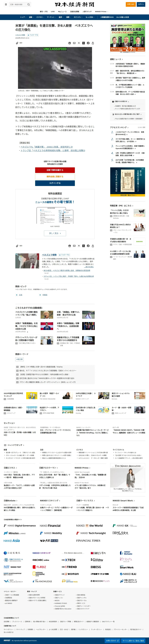
Task: Click the orange お申し込み button
Action: 131,4
